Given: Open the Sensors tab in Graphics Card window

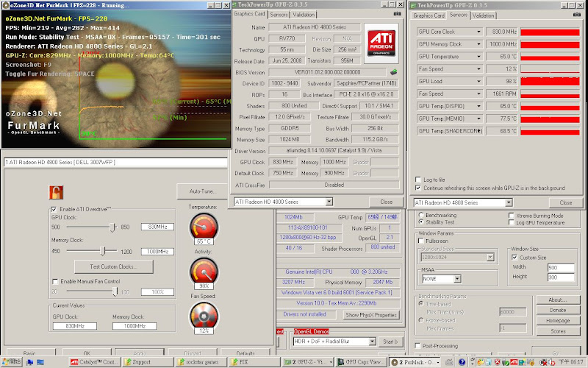Looking at the screenshot, I should click(279, 15).
